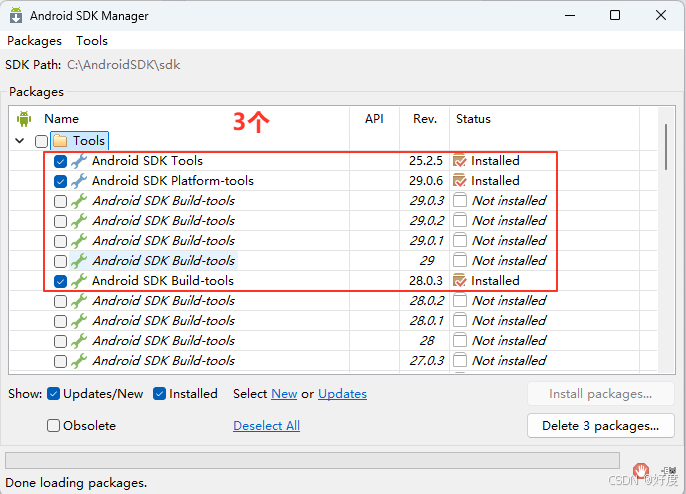Screen dimensions: 686x494
Task: Click wrench icon of Android SDK Platform-tools
Action: [x=79, y=181]
